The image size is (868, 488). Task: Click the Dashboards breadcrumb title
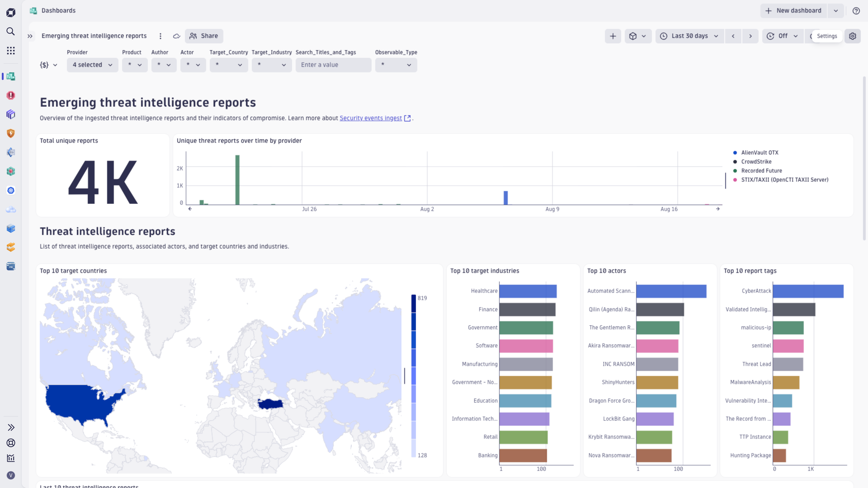(x=58, y=10)
